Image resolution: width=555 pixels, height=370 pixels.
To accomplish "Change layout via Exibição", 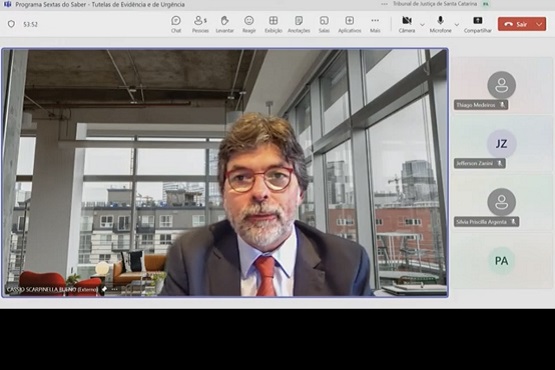I will coord(273,24).
